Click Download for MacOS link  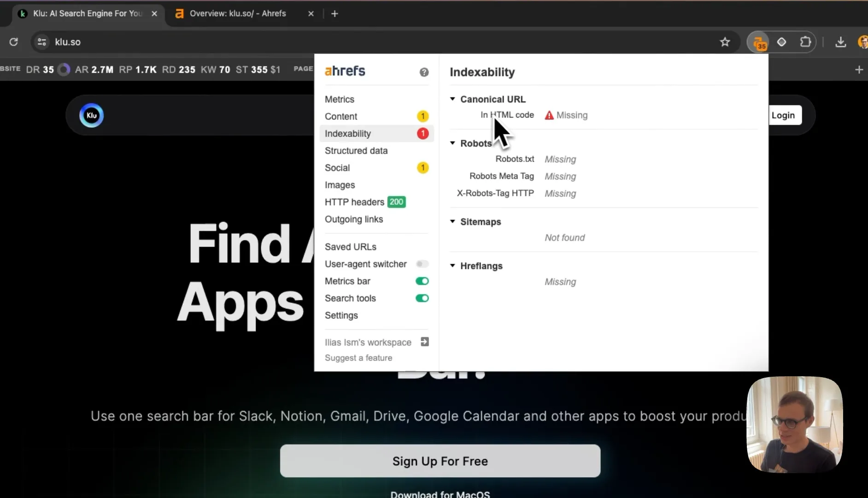[440, 494]
